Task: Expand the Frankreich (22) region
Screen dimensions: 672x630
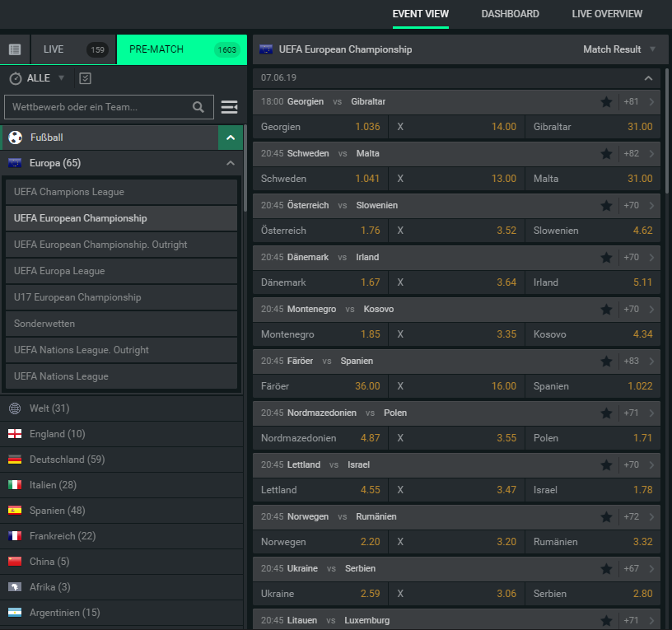Action: coord(122,536)
